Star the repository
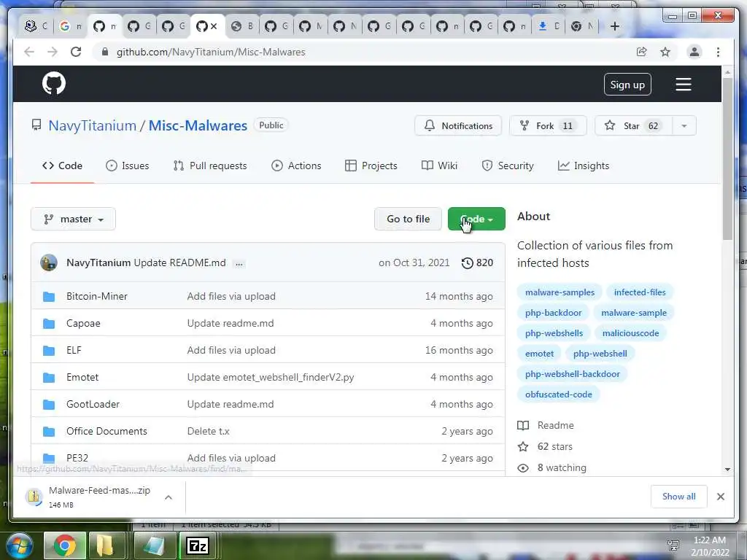Viewport: 747px width, 560px height. pos(633,125)
